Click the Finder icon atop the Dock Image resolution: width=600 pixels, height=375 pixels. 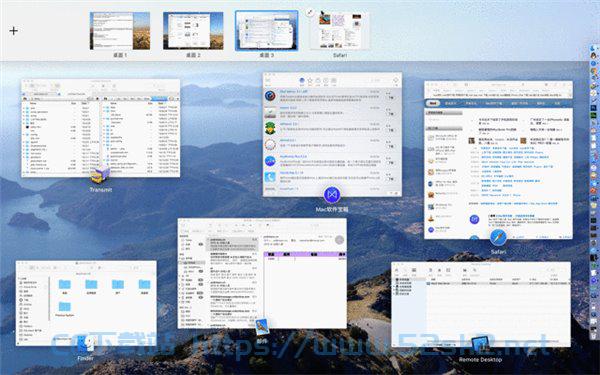pos(593,49)
